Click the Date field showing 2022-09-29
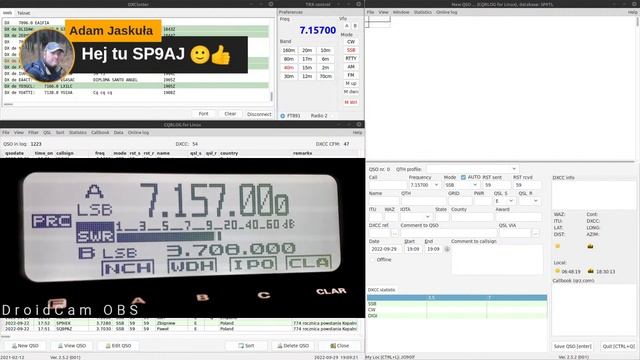This screenshot has width=640, height=360. tap(385, 249)
